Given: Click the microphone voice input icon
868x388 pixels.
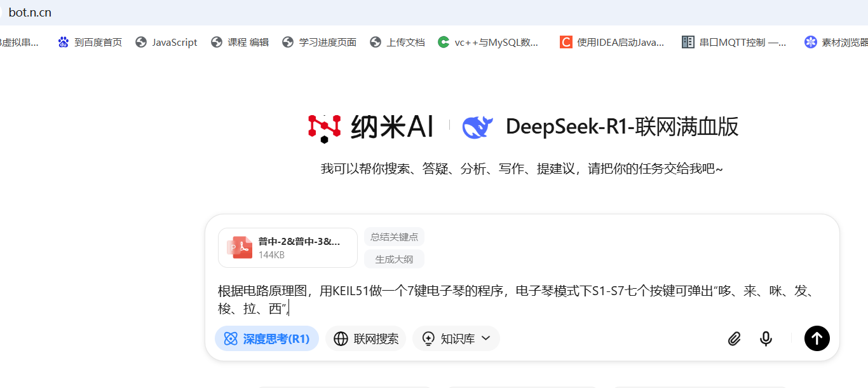Looking at the screenshot, I should tap(766, 339).
